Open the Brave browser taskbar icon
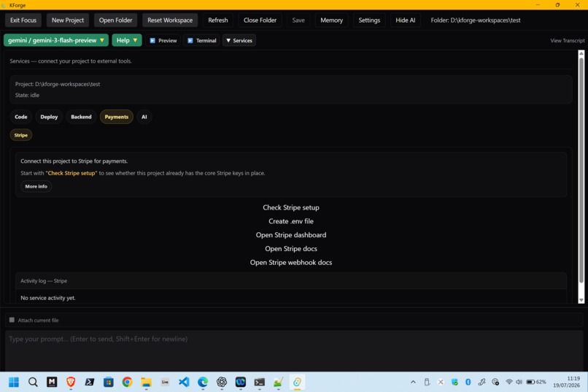 click(71, 382)
